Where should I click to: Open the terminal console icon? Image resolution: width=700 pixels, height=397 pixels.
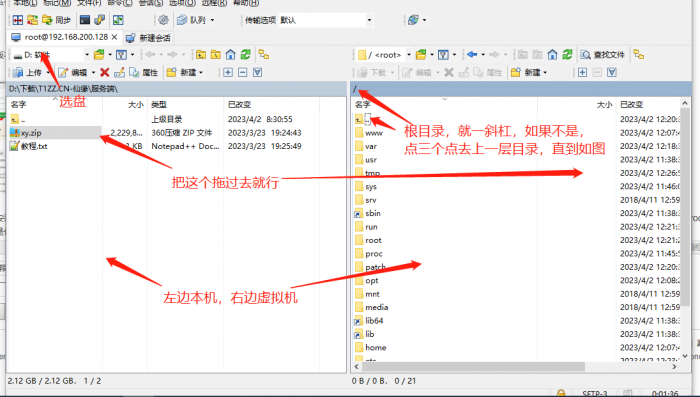coord(84,20)
